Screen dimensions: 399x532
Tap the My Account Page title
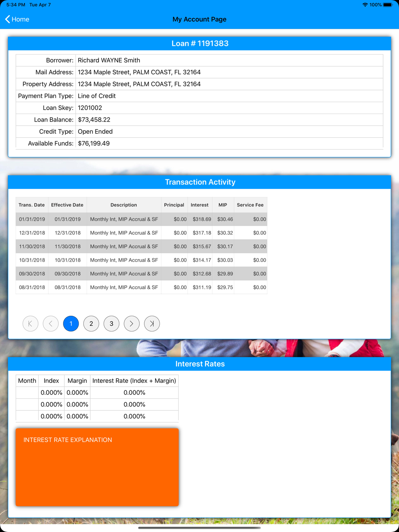[x=199, y=19]
